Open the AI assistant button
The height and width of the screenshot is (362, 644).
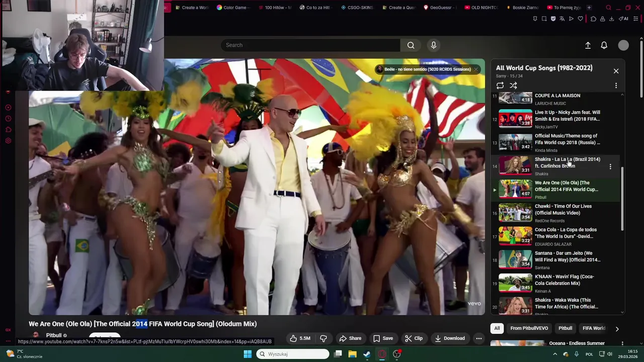point(624,19)
